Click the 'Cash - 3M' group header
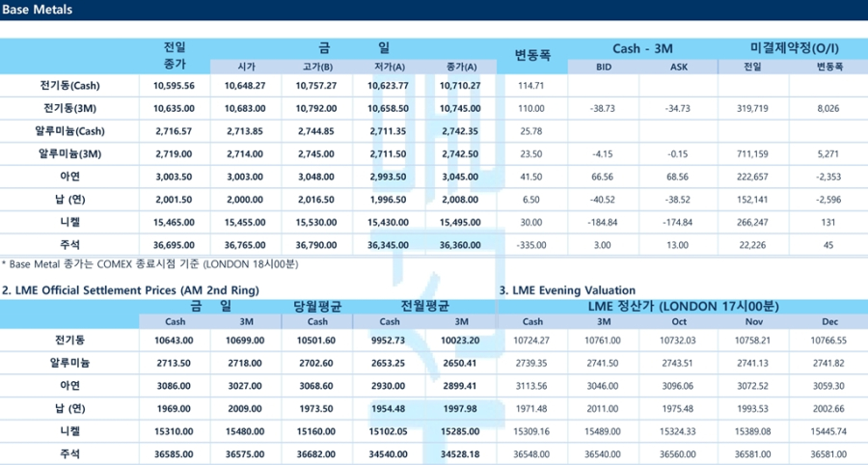Viewport: 868px width, 465px height. tap(642, 48)
